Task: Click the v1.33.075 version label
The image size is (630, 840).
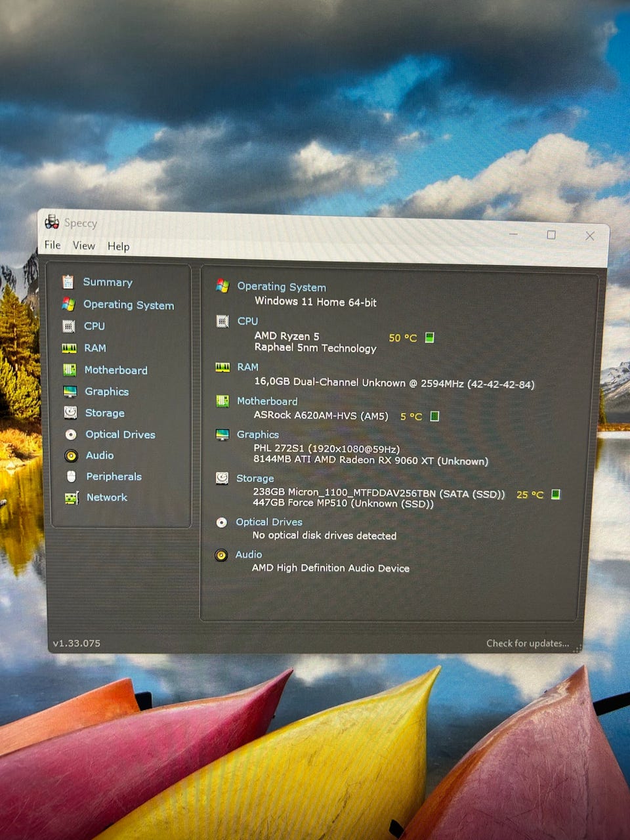Action: point(77,643)
